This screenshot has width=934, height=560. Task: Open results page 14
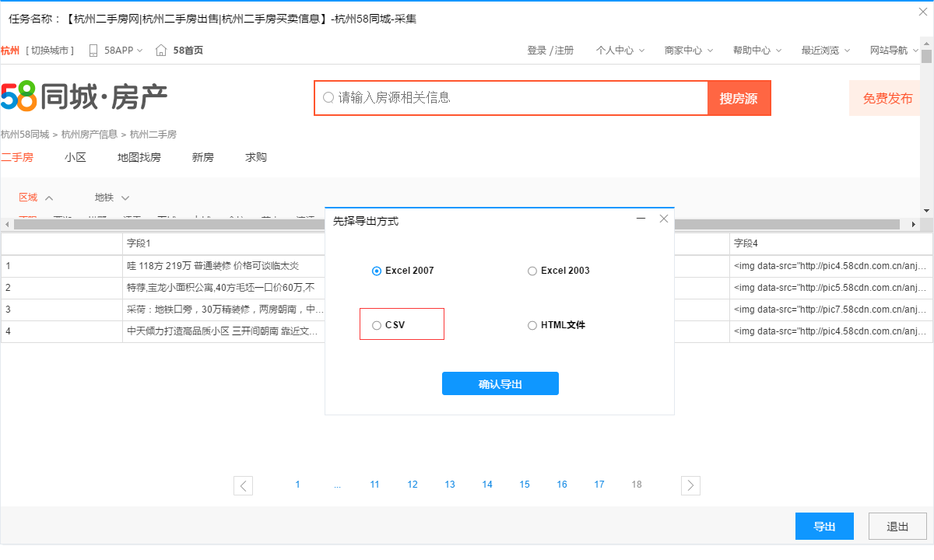click(x=487, y=485)
